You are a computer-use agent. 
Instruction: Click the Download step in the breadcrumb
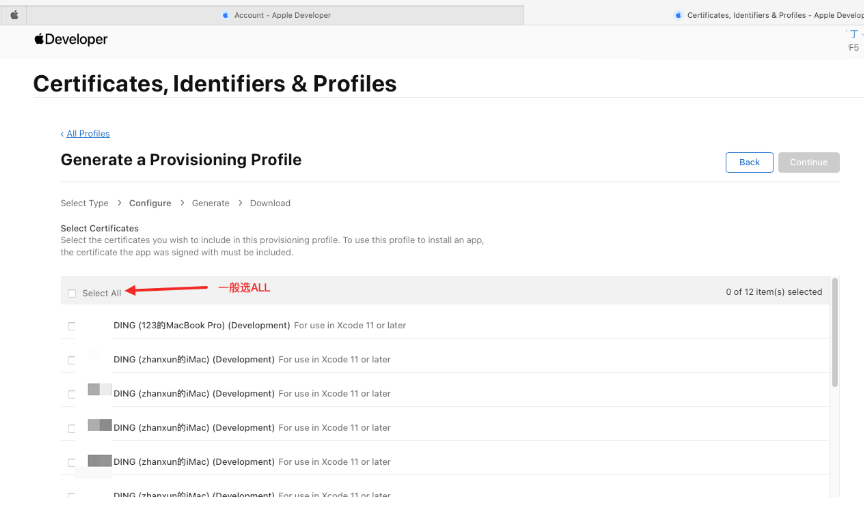click(270, 203)
